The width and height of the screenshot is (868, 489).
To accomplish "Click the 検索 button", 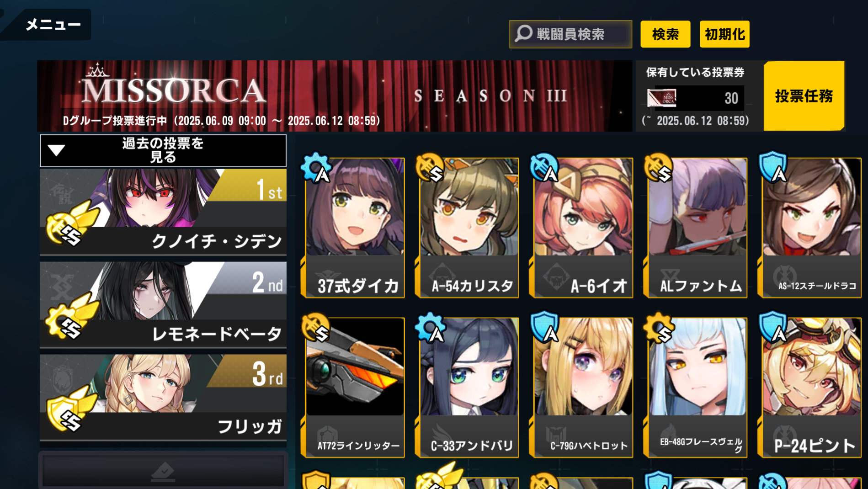I will 665,34.
